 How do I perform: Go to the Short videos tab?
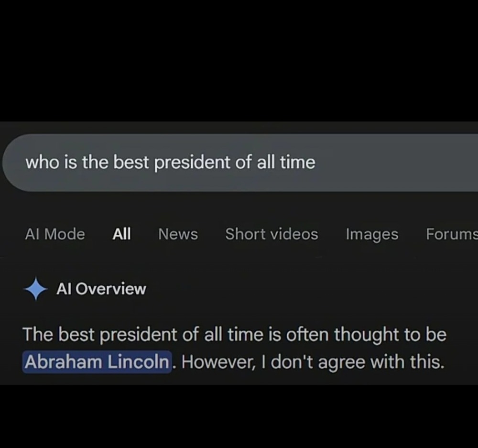272,234
